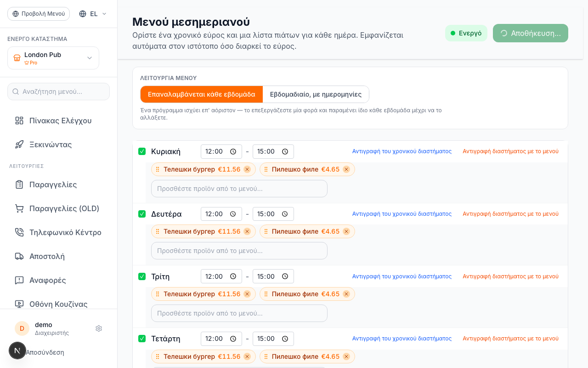The height and width of the screenshot is (368, 588).
Task: Click the Τετάρτη end time field
Action: (x=273, y=339)
